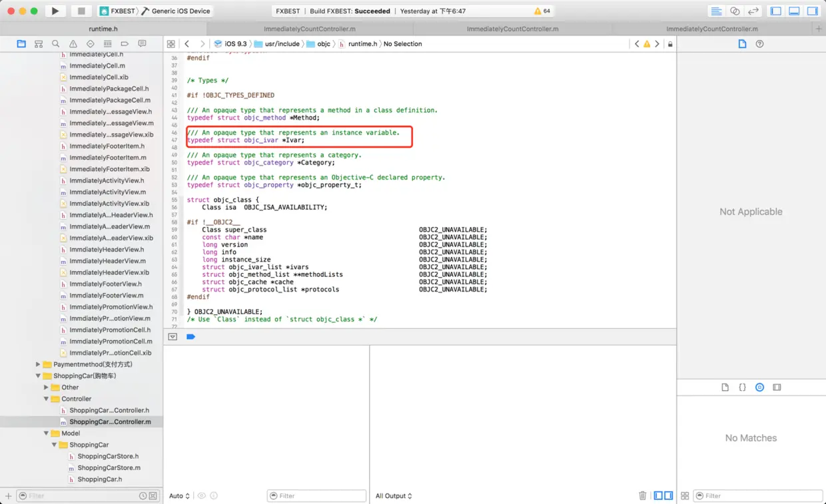Show the Code Snippet library

[743, 387]
